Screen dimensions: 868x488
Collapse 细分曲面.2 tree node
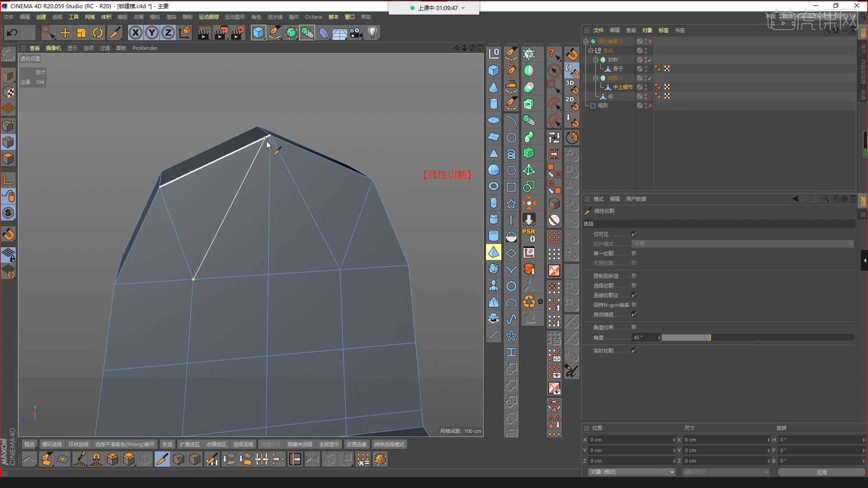586,41
